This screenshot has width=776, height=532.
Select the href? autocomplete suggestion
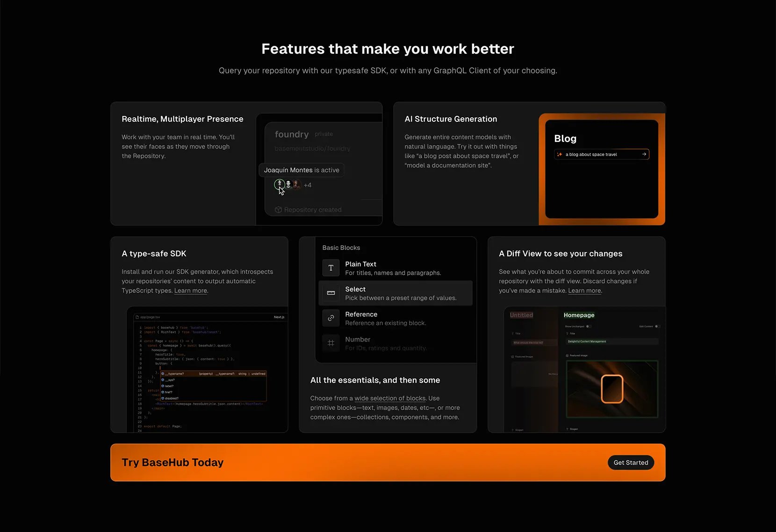pos(214,392)
